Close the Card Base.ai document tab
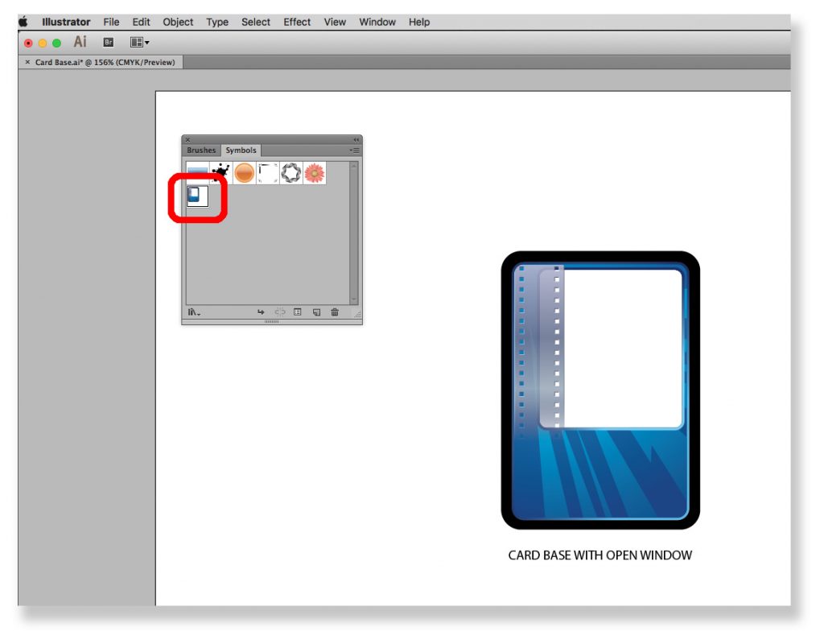This screenshot has width=824, height=644. (27, 62)
